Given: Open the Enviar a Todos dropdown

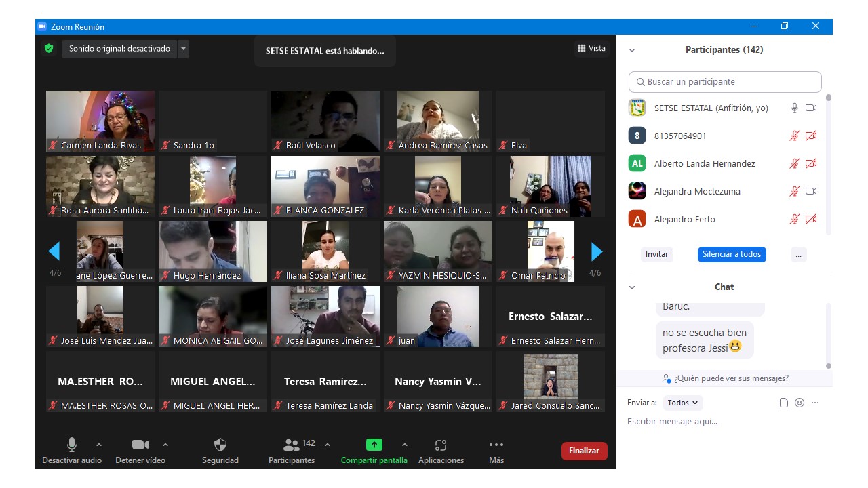Looking at the screenshot, I should click(x=683, y=403).
